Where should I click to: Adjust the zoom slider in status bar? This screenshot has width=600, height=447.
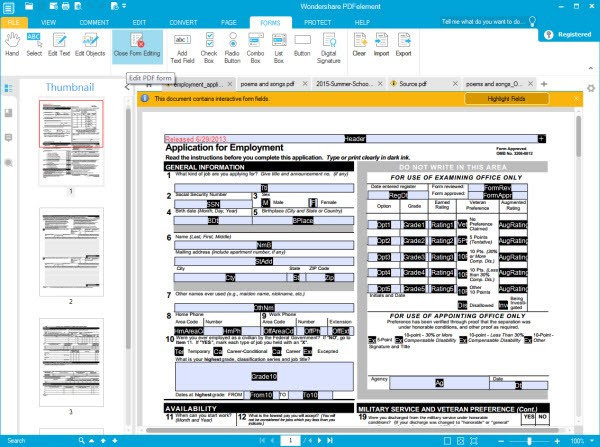529,441
